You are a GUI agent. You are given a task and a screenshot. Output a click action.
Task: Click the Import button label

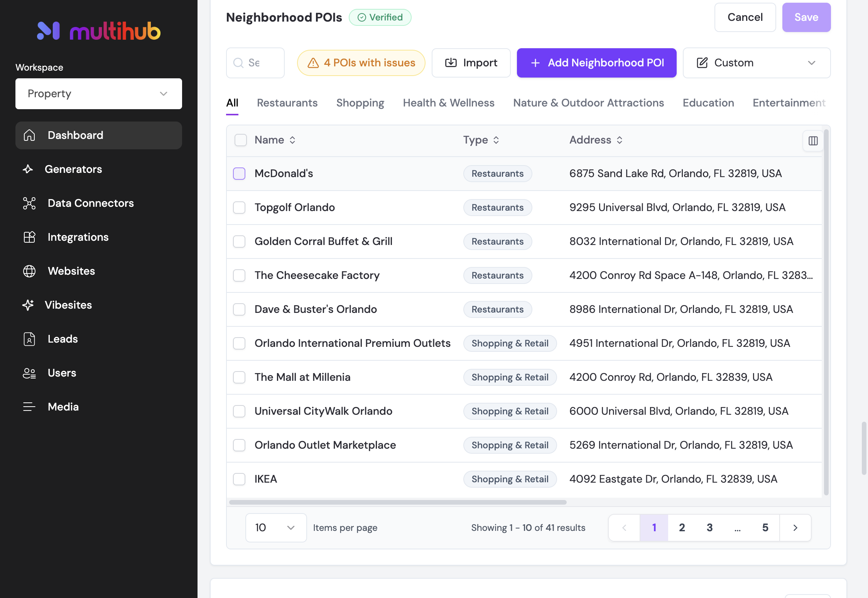(480, 63)
